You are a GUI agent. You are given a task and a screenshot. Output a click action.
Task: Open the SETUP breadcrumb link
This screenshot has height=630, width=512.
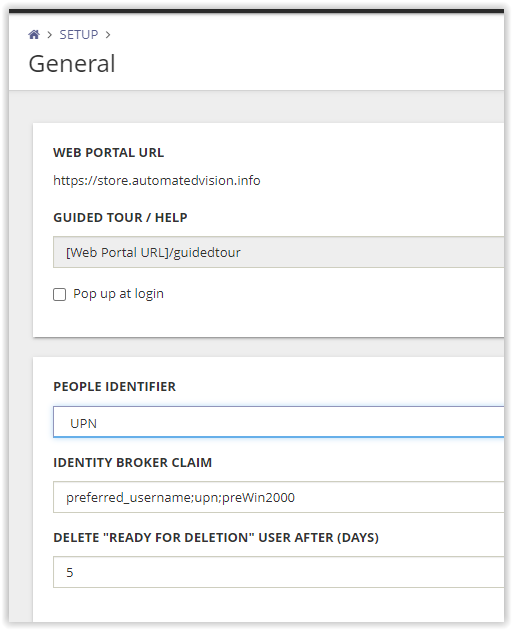[x=79, y=35]
